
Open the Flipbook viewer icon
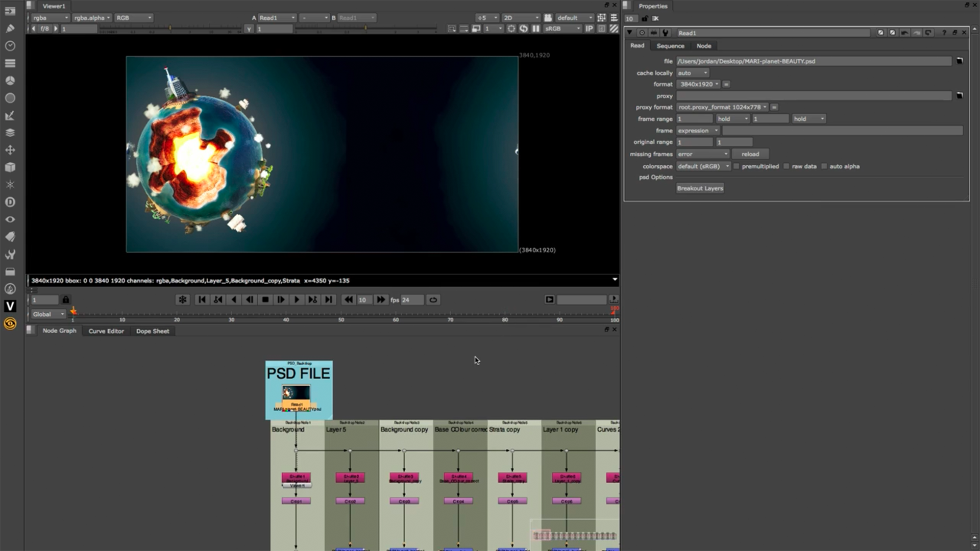(x=549, y=300)
